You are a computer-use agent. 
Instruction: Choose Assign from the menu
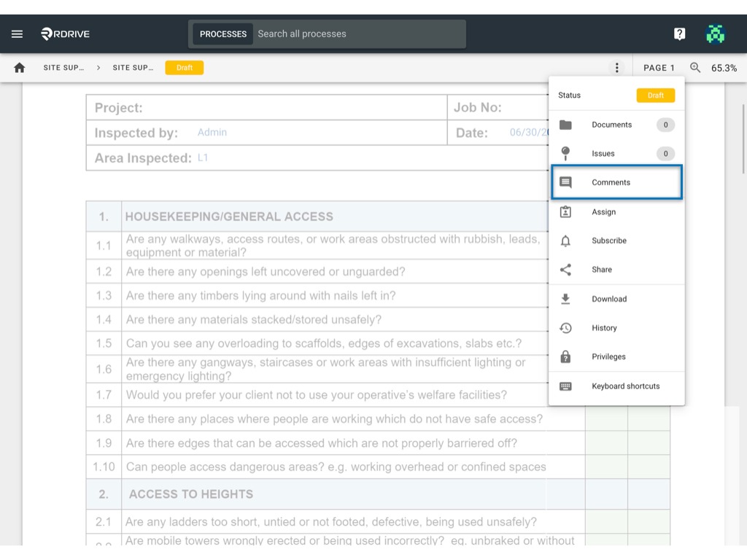pyautogui.click(x=616, y=212)
